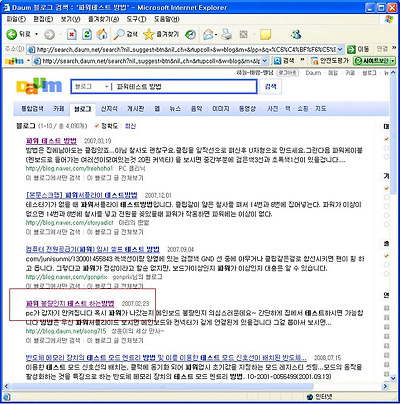
Task: Click the Daum logo on the page
Action: [x=39, y=87]
